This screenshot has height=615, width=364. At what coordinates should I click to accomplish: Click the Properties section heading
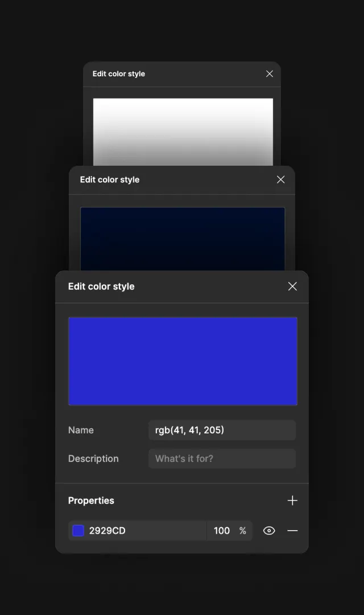[92, 501]
